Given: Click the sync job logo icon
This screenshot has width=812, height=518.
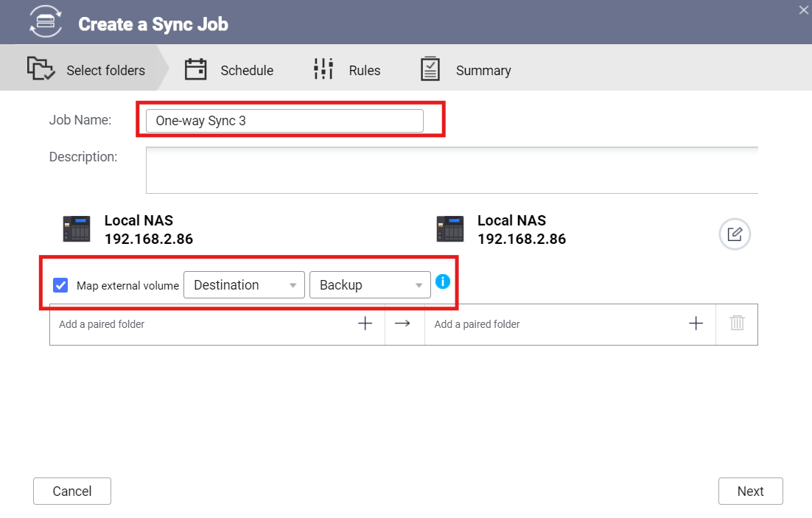Looking at the screenshot, I should pos(46,22).
